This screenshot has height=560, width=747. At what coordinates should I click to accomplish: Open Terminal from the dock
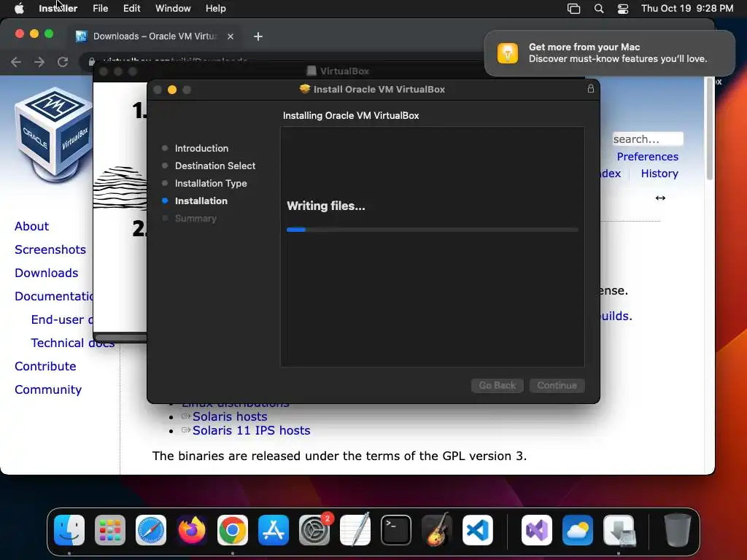tap(396, 530)
